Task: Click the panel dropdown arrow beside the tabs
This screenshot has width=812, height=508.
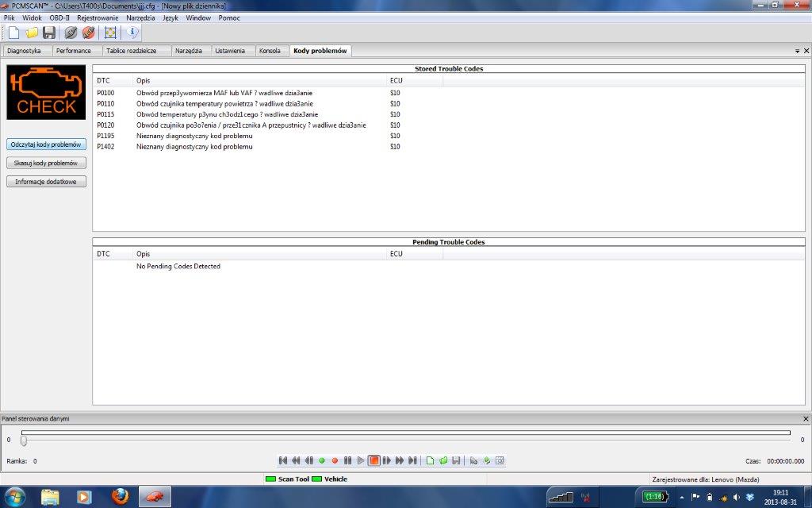Action: pyautogui.click(x=796, y=51)
